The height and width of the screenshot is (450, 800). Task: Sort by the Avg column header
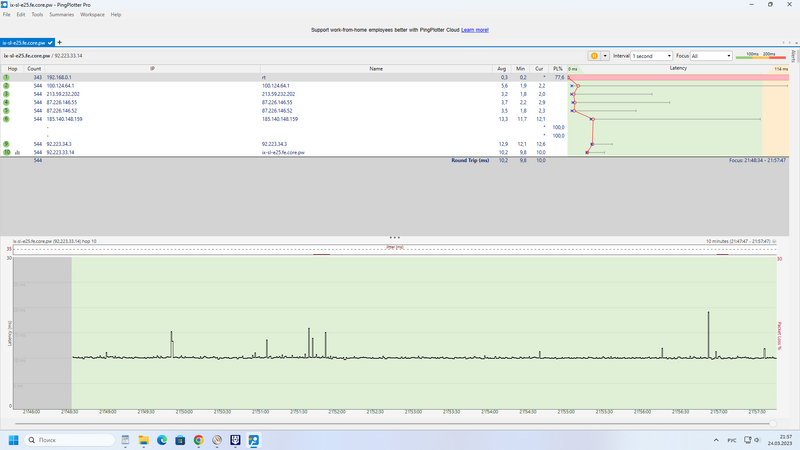click(x=502, y=68)
